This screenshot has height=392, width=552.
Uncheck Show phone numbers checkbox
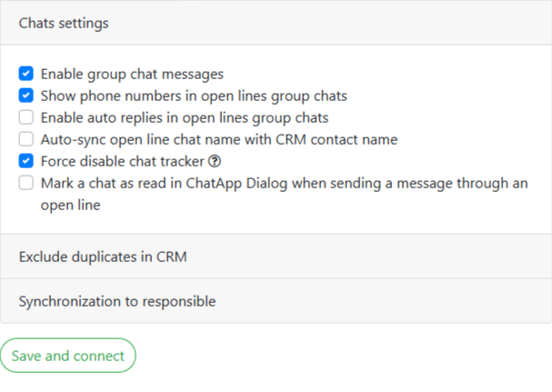26,95
